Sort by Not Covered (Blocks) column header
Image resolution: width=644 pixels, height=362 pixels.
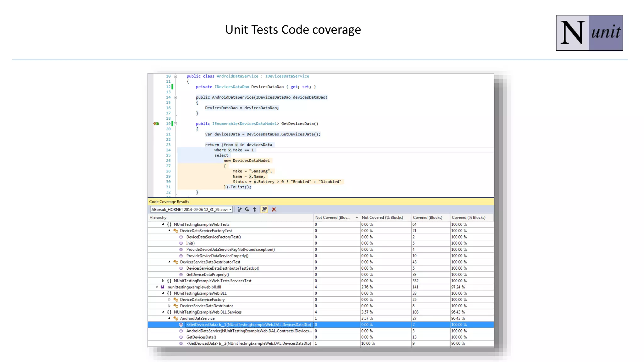337,217
